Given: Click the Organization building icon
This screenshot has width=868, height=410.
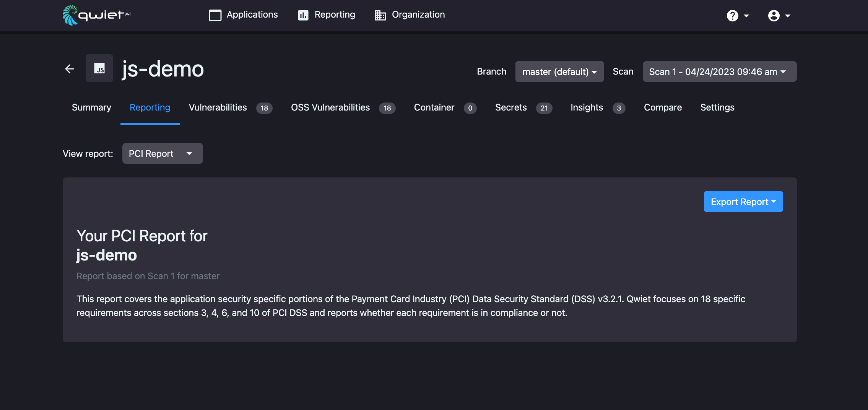Looking at the screenshot, I should click(380, 15).
